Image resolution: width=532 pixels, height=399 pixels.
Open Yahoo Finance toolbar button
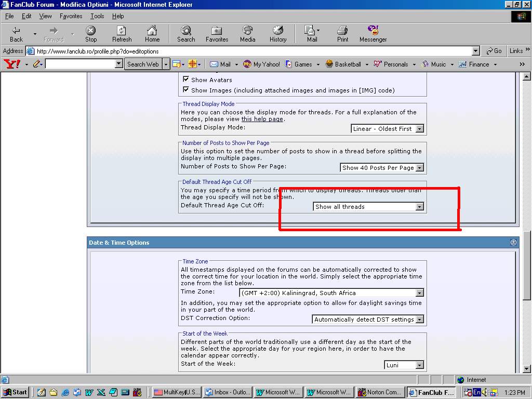(474, 64)
